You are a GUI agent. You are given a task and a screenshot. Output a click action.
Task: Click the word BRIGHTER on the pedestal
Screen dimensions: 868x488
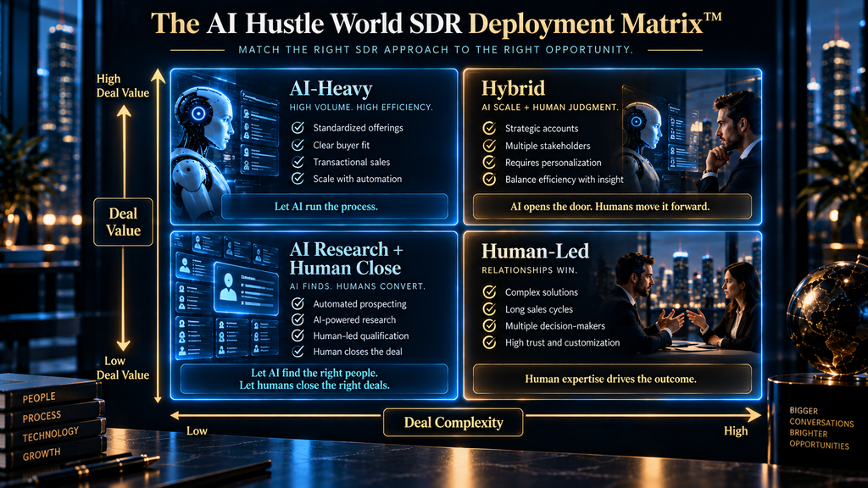(808, 433)
